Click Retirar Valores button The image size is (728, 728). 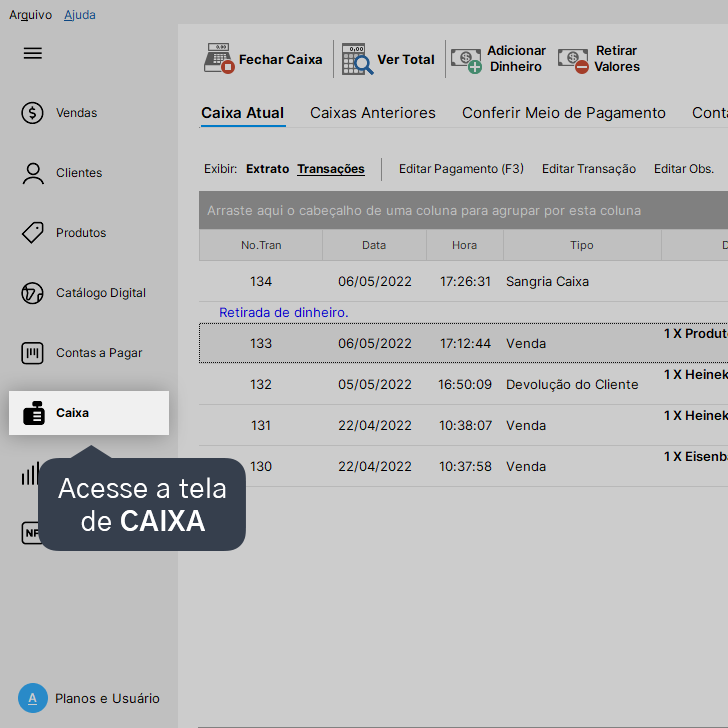click(599, 59)
